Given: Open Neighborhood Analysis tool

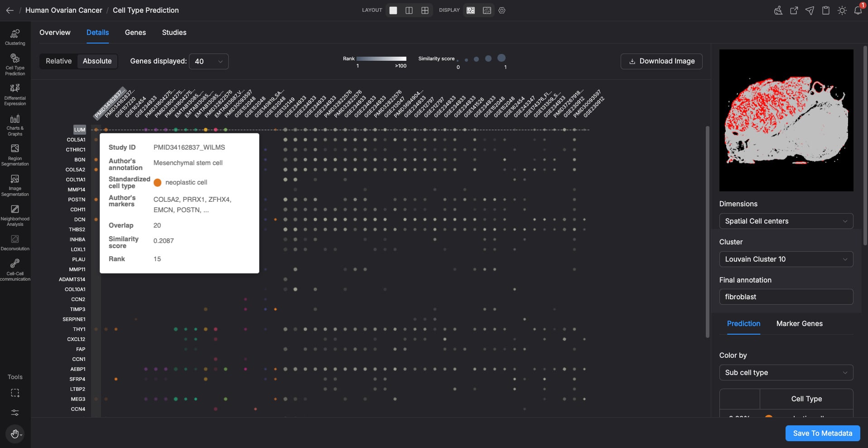Looking at the screenshot, I should pyautogui.click(x=15, y=215).
